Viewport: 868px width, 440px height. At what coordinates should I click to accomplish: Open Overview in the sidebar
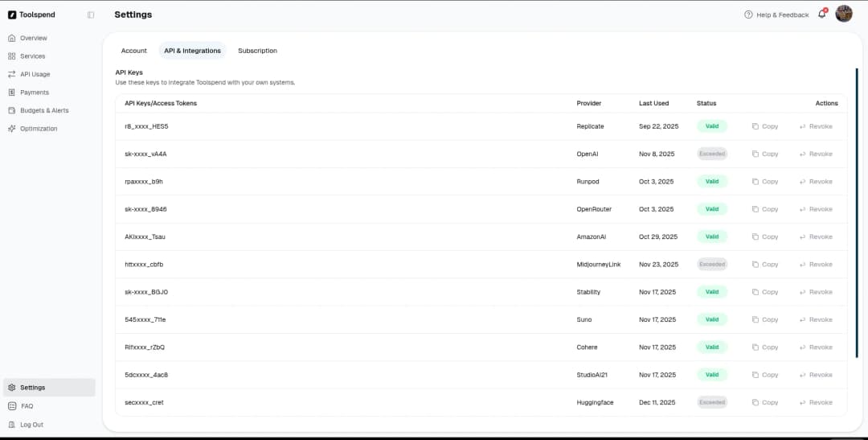click(33, 39)
